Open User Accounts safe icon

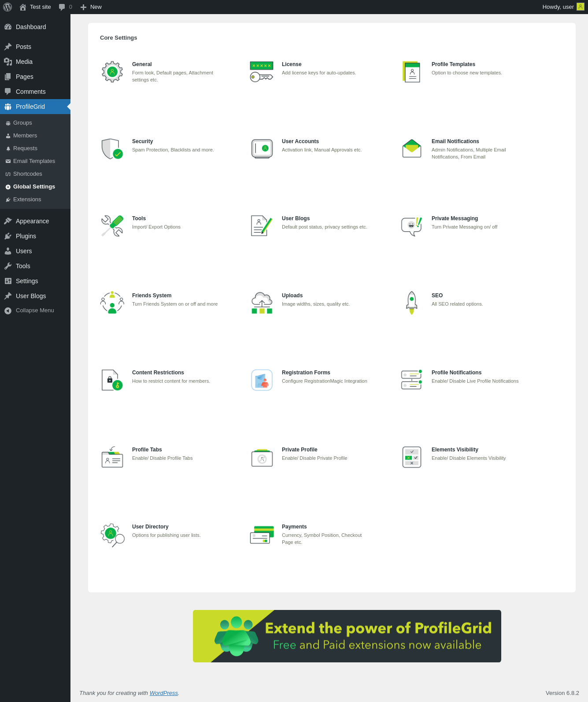[x=262, y=149]
